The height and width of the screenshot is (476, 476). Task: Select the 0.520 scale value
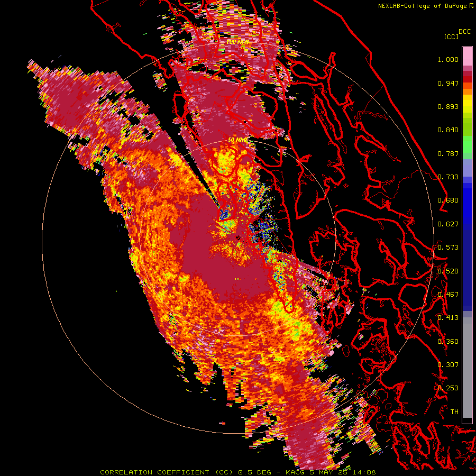pyautogui.click(x=448, y=271)
